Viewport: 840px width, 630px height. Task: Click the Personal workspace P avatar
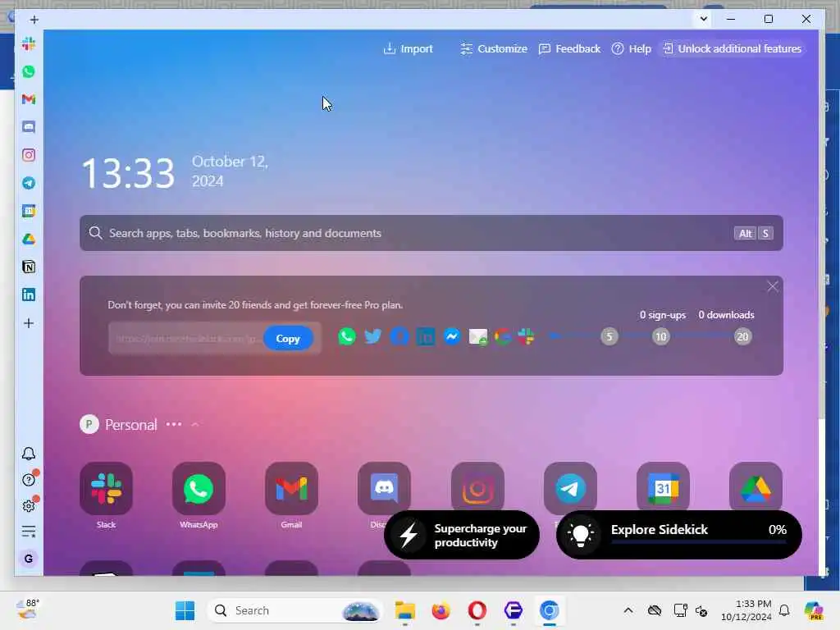[x=89, y=424]
